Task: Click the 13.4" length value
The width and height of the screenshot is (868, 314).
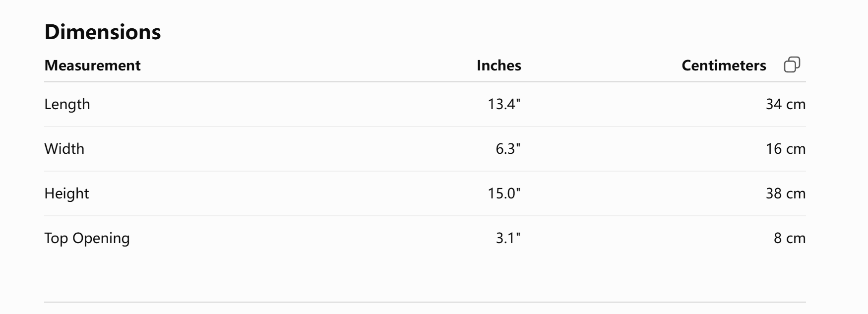Action: [x=504, y=104]
